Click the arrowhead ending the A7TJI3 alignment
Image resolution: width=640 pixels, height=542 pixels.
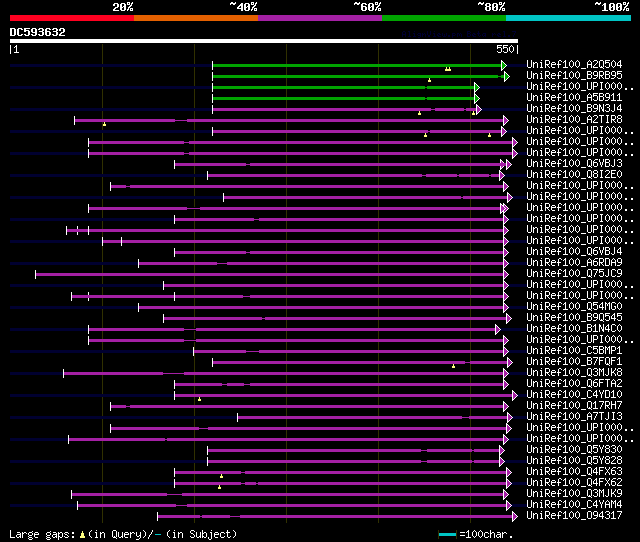[x=509, y=418]
